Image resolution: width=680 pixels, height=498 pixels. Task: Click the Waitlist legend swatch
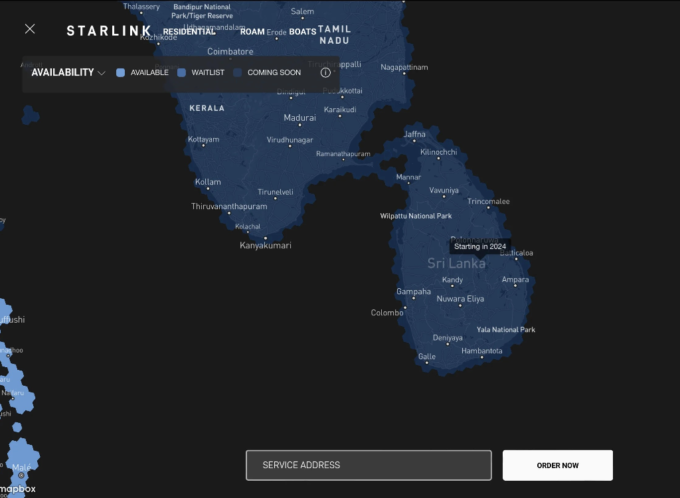point(182,73)
